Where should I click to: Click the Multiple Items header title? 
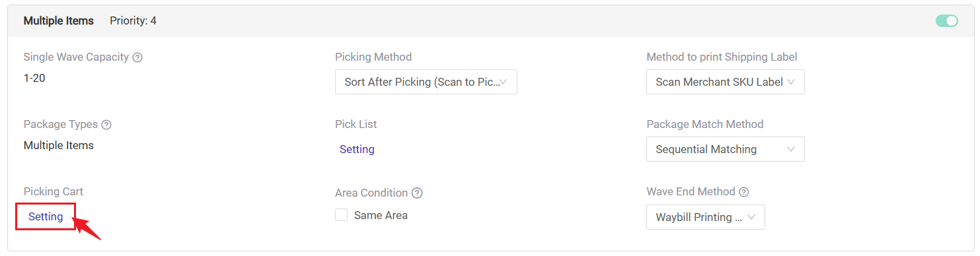pyautogui.click(x=59, y=21)
